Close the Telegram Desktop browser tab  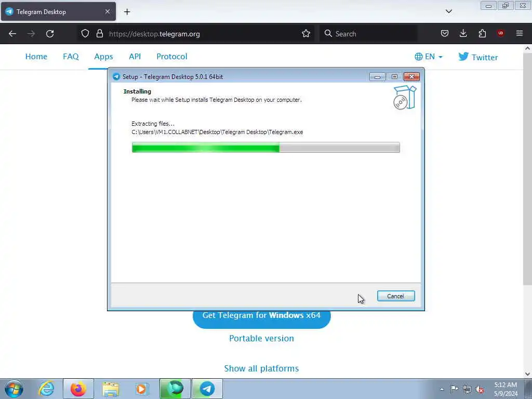click(107, 11)
